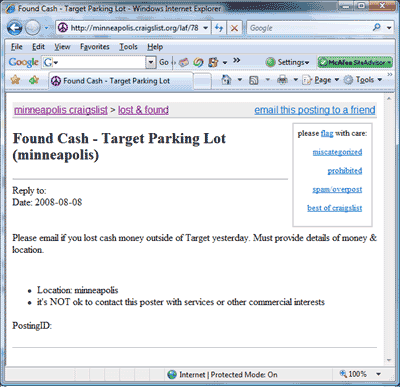This screenshot has height=387, width=400.
Task: Click the 100% zoom level button
Action: tap(353, 374)
